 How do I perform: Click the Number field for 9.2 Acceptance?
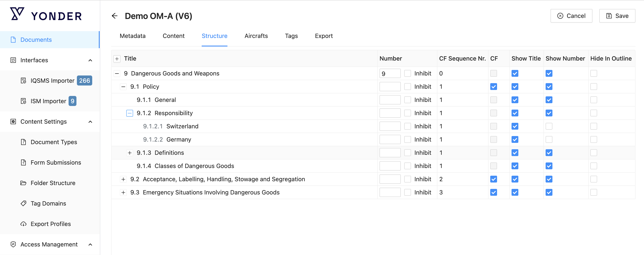point(390,179)
